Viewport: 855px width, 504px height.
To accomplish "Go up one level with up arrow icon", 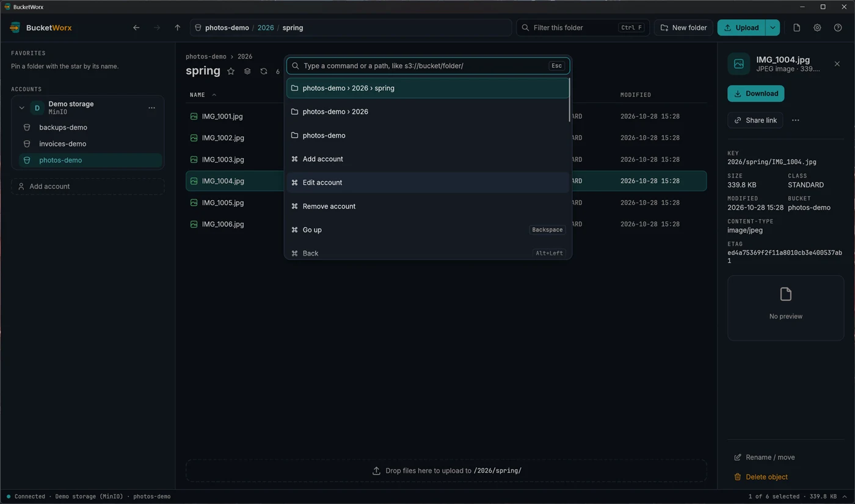I will pos(178,27).
